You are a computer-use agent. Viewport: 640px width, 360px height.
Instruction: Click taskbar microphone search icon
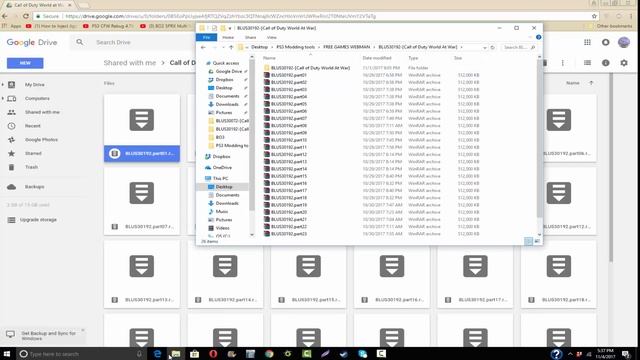[139, 353]
